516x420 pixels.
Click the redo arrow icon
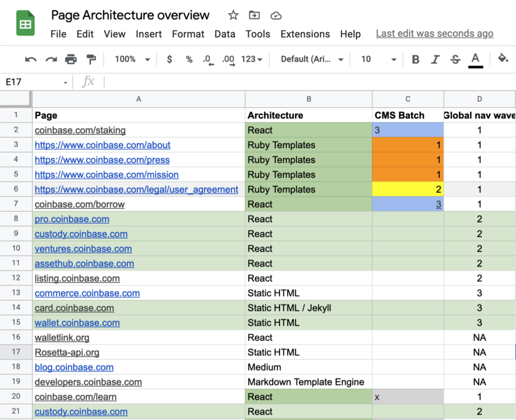pos(51,59)
